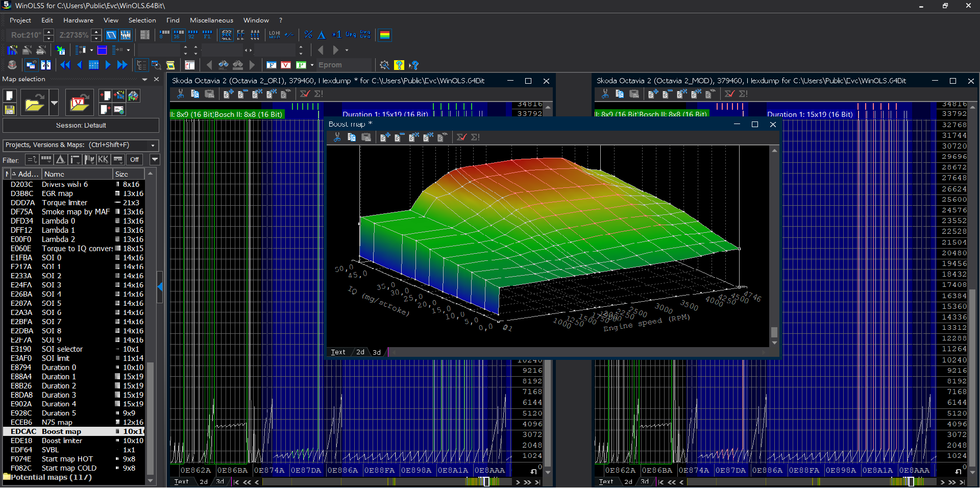
Task: Save the project using the floppy disk icon
Action: click(9, 109)
